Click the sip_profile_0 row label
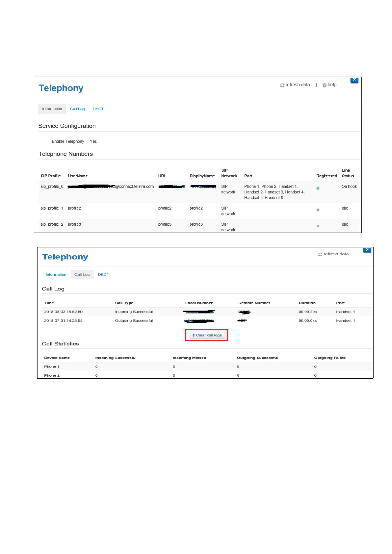 click(x=52, y=187)
